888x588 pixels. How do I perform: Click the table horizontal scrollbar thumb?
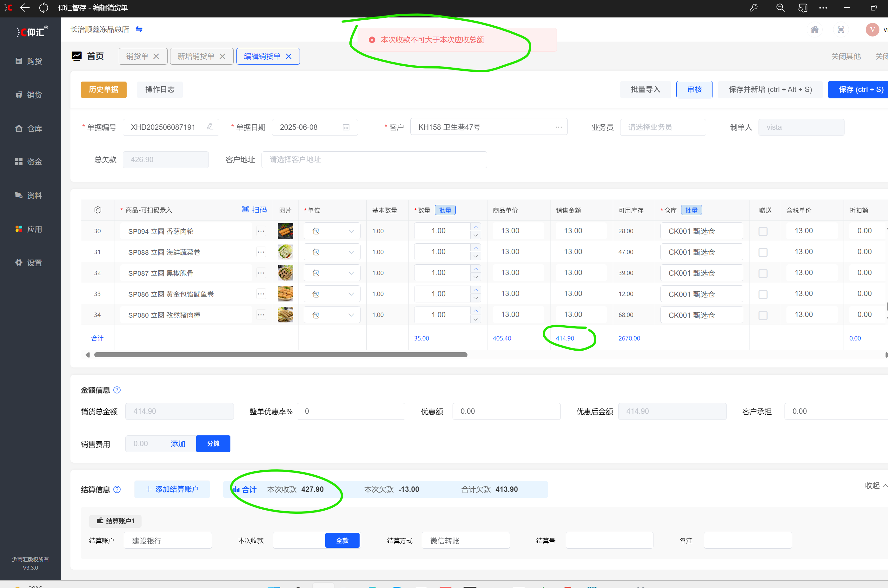281,355
